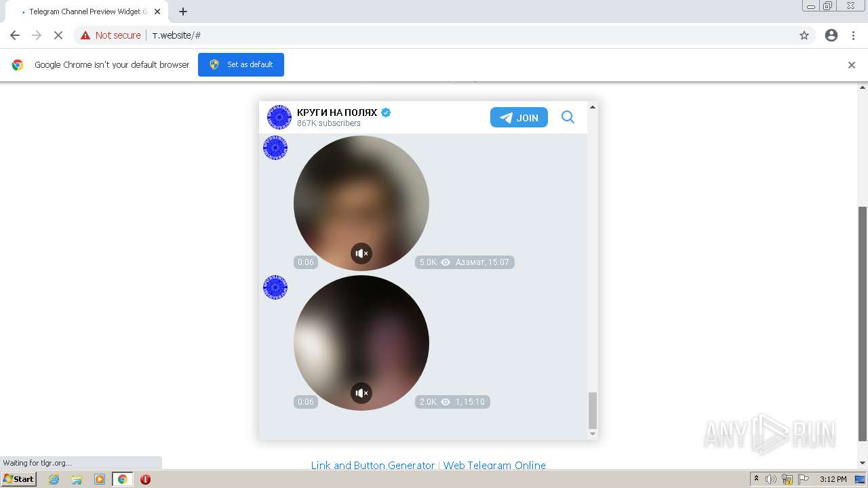
Task: Select the Telegram Channel Preview Widget tab
Action: click(x=86, y=12)
